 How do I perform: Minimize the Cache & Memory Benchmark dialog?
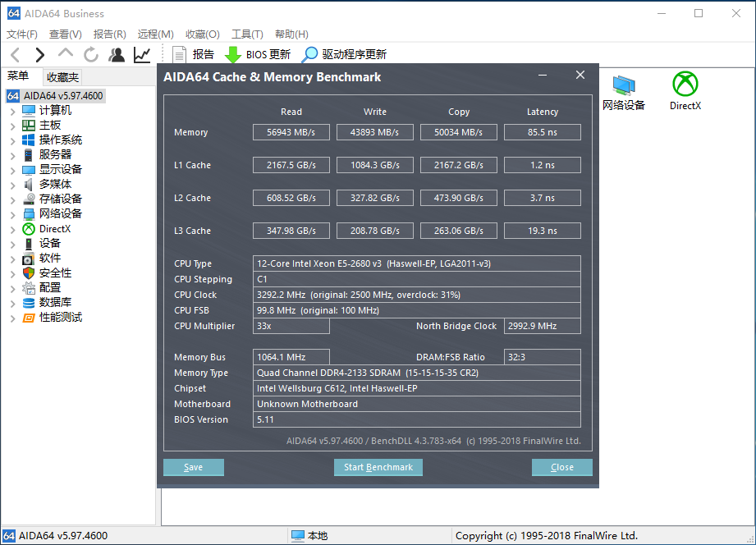click(x=543, y=76)
